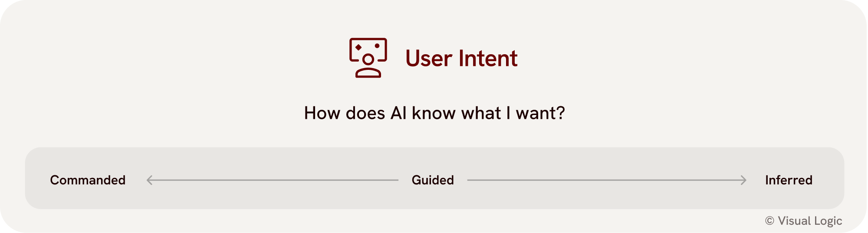Click the person's head circle in the icon
The width and height of the screenshot is (868, 233).
pyautogui.click(x=368, y=59)
